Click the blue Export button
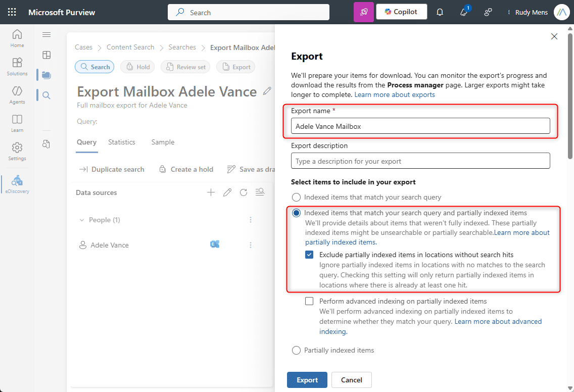The width and height of the screenshot is (574, 392). coord(307,380)
